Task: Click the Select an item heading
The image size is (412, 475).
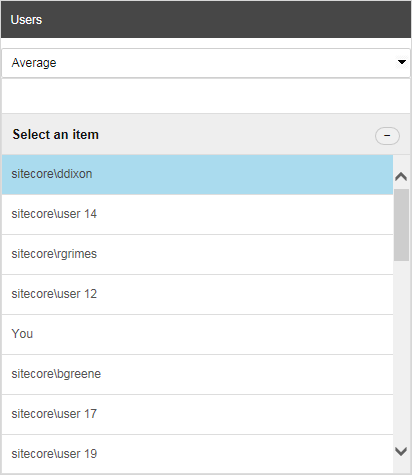Action: pyautogui.click(x=56, y=135)
